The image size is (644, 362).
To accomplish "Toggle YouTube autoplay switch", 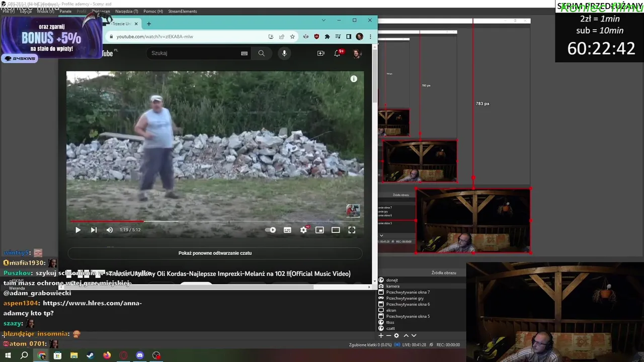I will pos(271,230).
